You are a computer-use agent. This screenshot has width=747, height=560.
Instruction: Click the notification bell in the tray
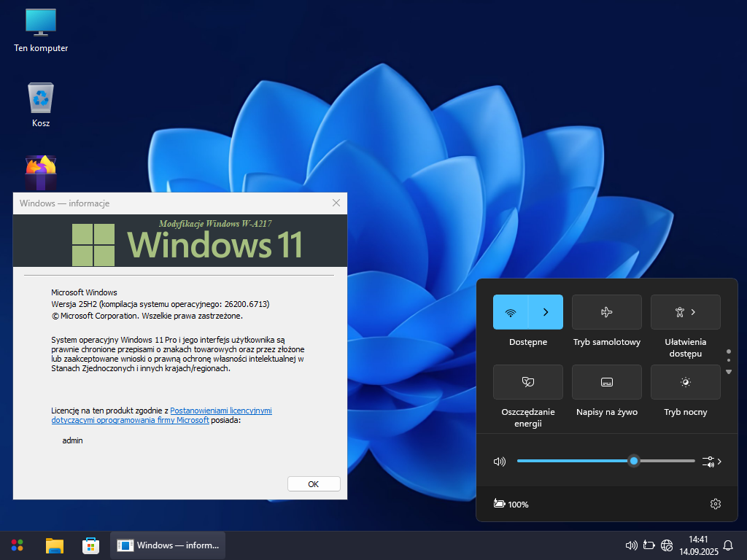click(x=727, y=545)
